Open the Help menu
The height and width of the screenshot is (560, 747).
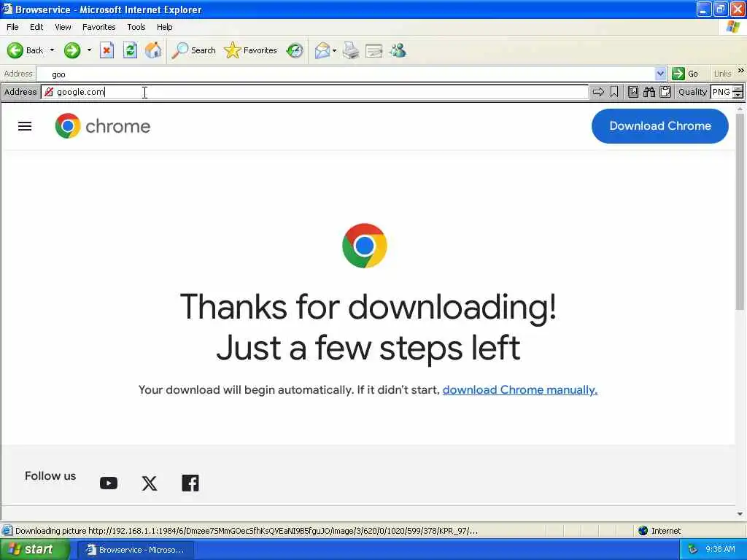pyautogui.click(x=164, y=27)
